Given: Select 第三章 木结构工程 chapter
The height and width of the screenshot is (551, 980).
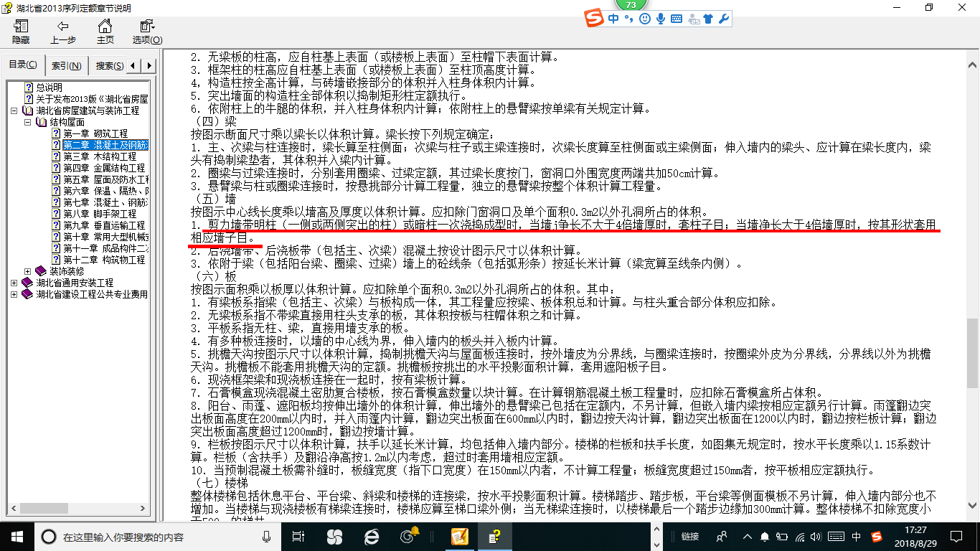Looking at the screenshot, I should click(100, 156).
